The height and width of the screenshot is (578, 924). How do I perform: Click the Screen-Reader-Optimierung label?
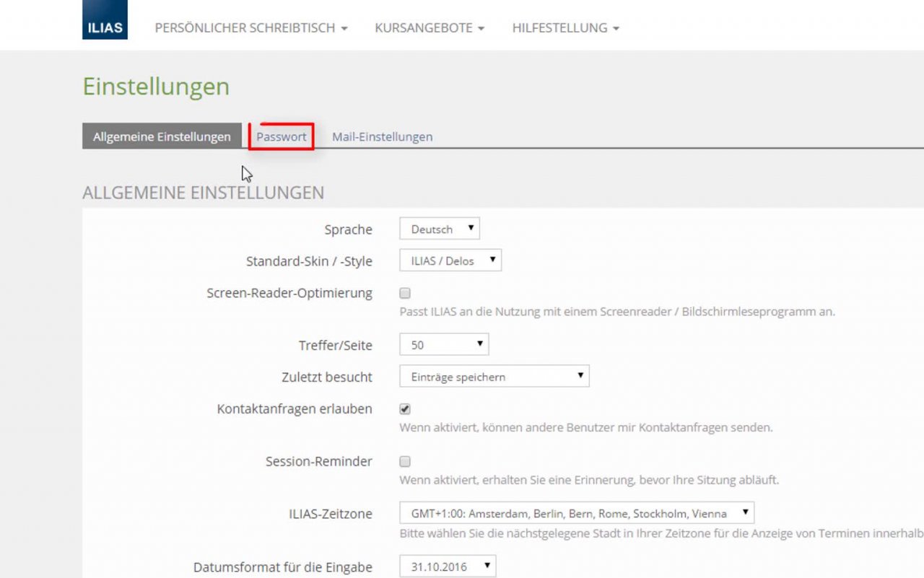click(289, 293)
